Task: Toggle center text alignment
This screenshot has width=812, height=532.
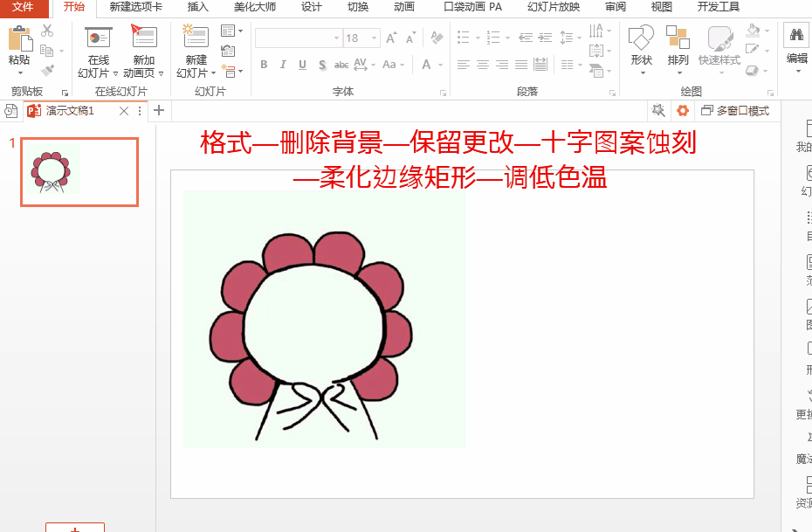Action: pyautogui.click(x=483, y=65)
